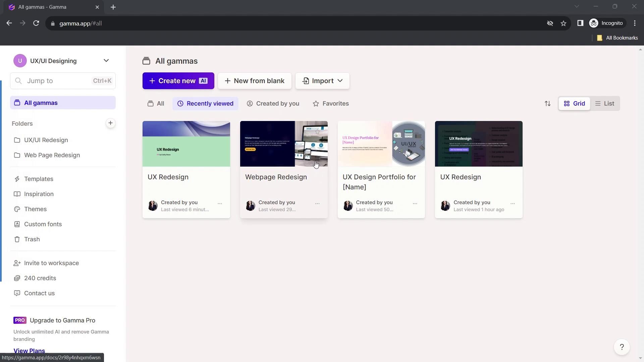
Task: Expand the UX/UI Designing workspace dropdown
Action: tap(106, 61)
